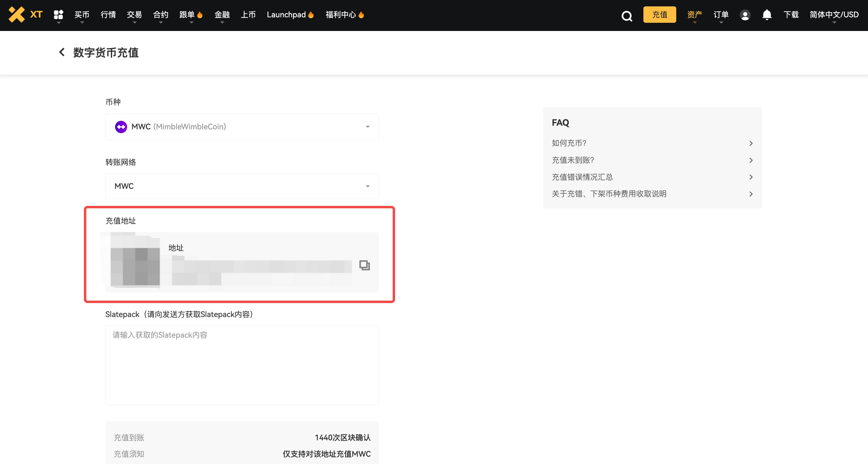Open the 简体中文/USD language selector
Image resolution: width=868 pixels, height=464 pixels.
834,15
